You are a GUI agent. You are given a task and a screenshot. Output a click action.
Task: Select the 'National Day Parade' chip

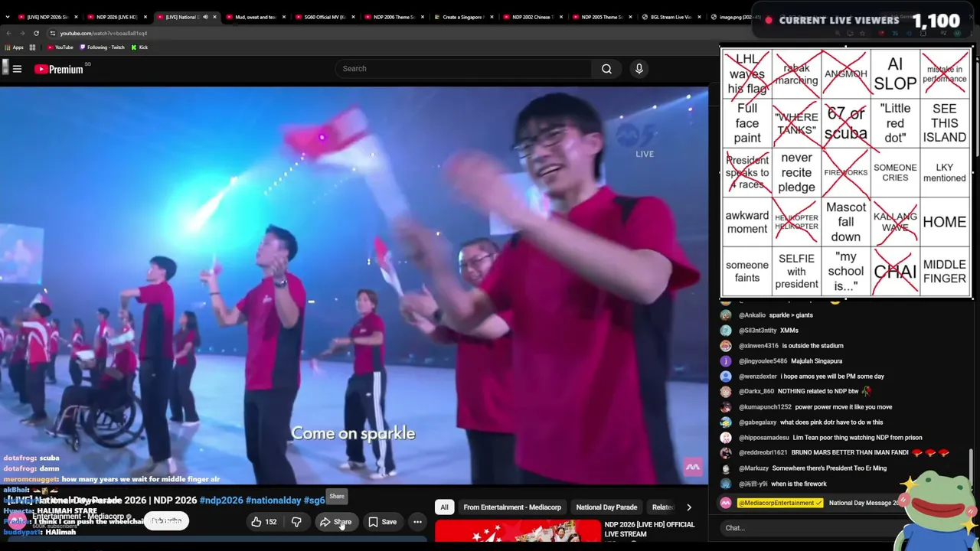click(x=606, y=507)
